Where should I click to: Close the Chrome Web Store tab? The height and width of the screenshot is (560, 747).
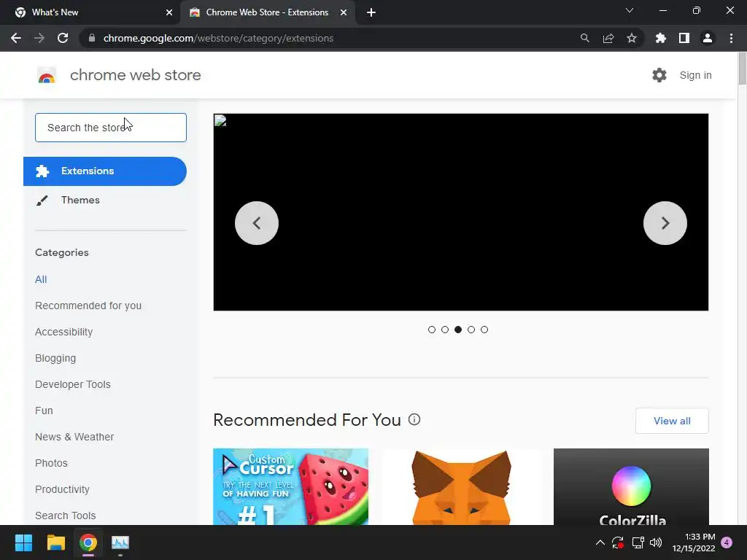(x=344, y=12)
